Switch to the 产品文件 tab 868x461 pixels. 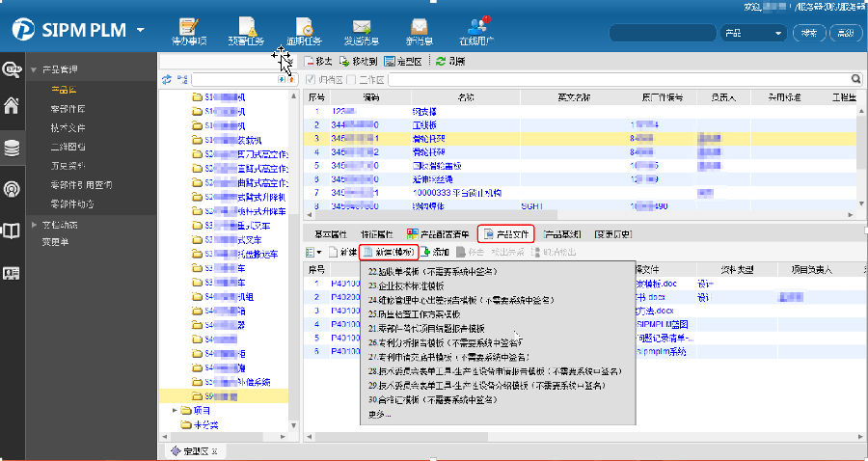(508, 233)
